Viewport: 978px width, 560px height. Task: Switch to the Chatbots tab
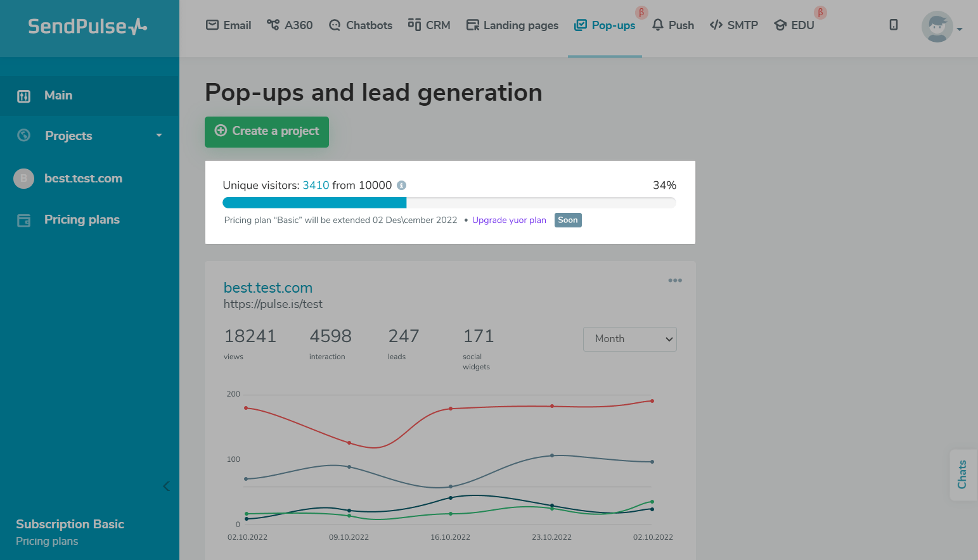pyautogui.click(x=360, y=25)
